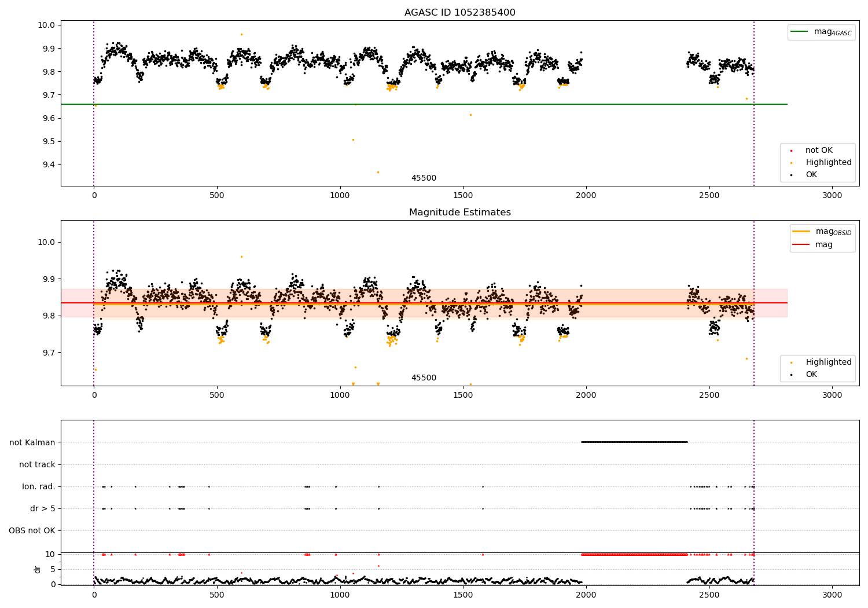The width and height of the screenshot is (868, 608).
Task: Click "OK" legend entry below Highlighted in top plot
Action: pyautogui.click(x=811, y=175)
